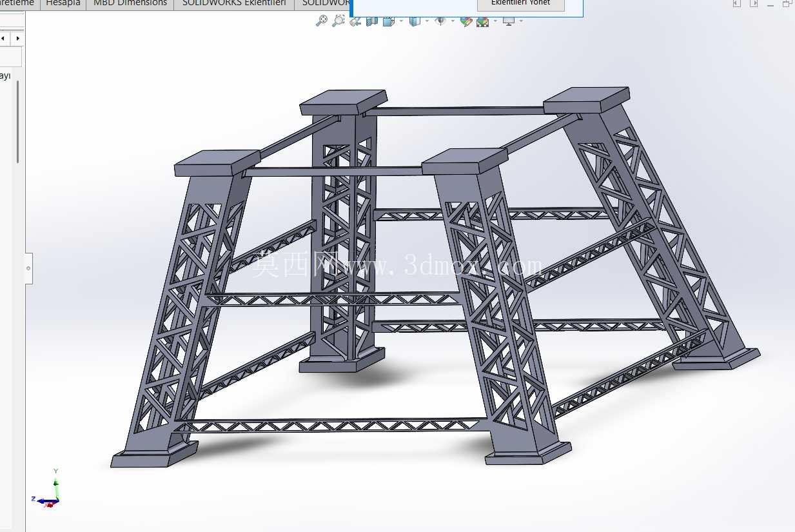Screen dimensions: 795x532
Task: Switch to the Hesapla tab
Action: (63, 3)
